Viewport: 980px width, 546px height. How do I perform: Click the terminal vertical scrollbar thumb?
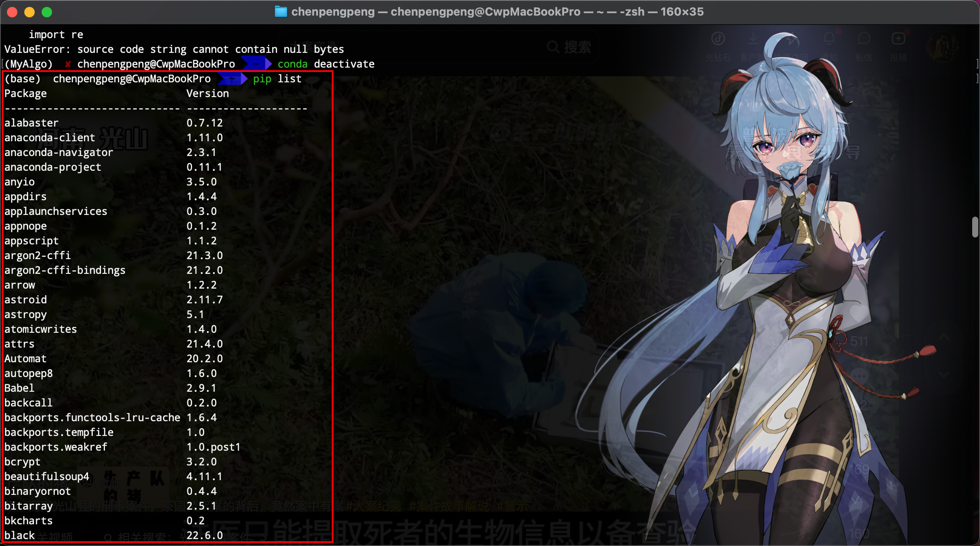point(975,227)
